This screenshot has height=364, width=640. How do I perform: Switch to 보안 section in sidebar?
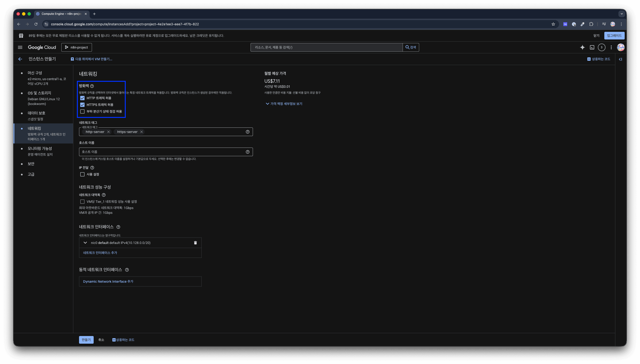(31, 164)
